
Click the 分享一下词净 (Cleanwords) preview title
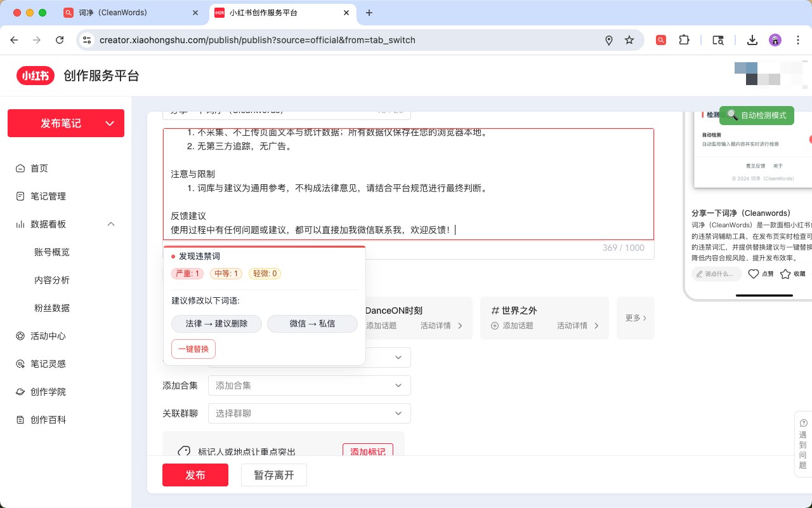pyautogui.click(x=741, y=213)
